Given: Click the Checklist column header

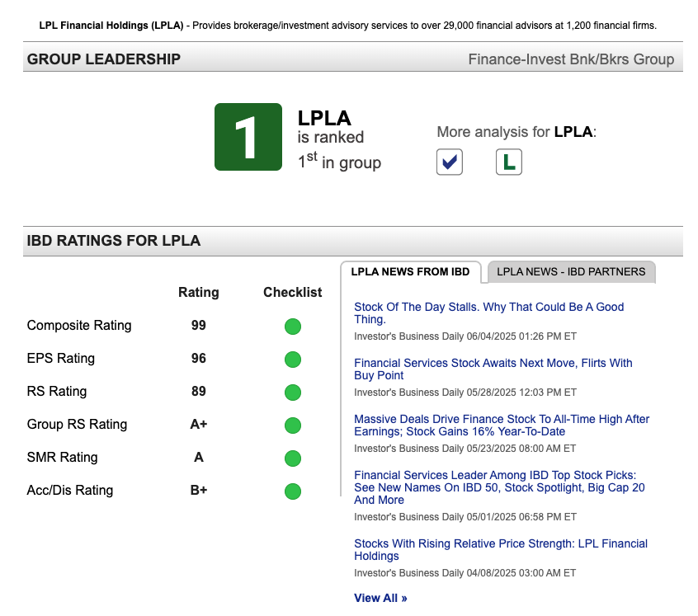Looking at the screenshot, I should pos(292,292).
